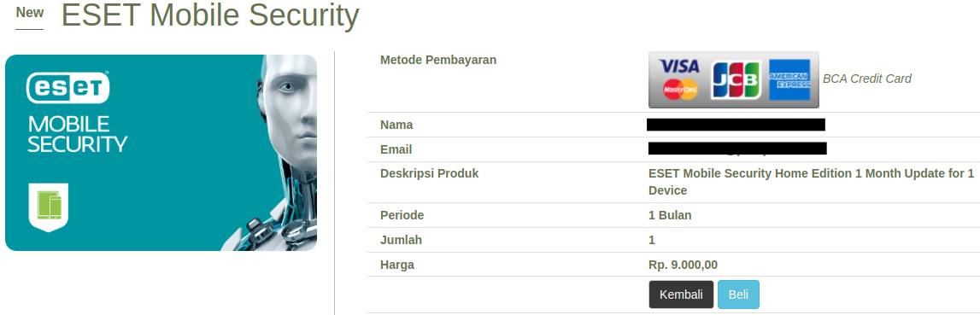Click the Beli button
The height and width of the screenshot is (315, 980).
coord(738,295)
